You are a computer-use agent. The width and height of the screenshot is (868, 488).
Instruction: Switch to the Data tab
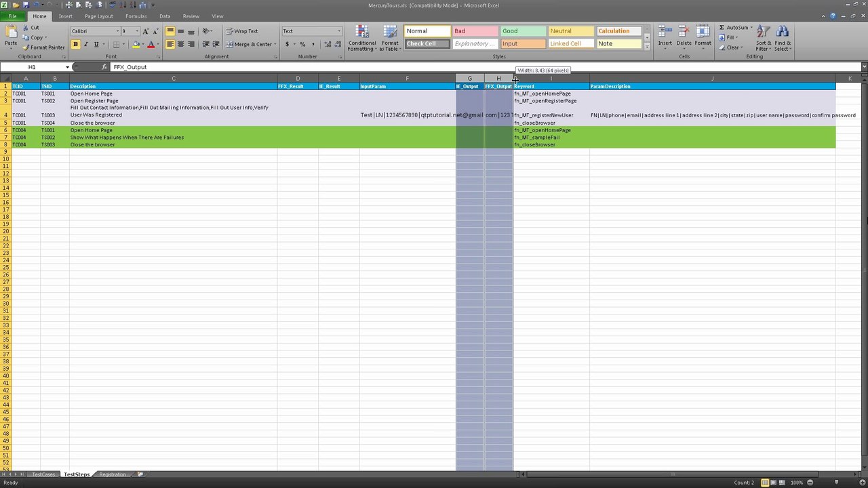pyautogui.click(x=165, y=16)
